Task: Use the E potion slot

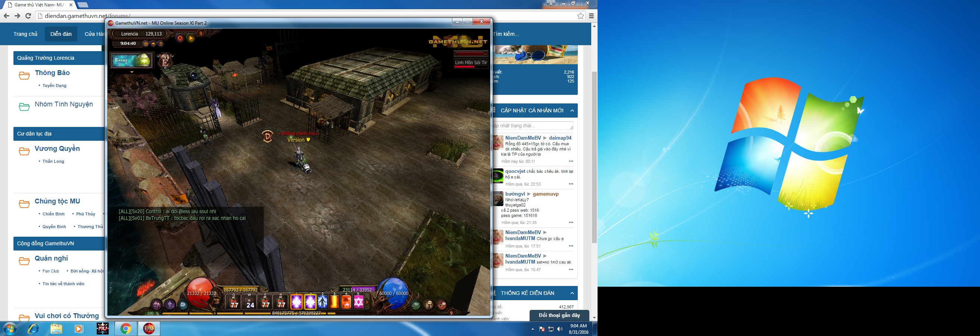Action: [266, 302]
